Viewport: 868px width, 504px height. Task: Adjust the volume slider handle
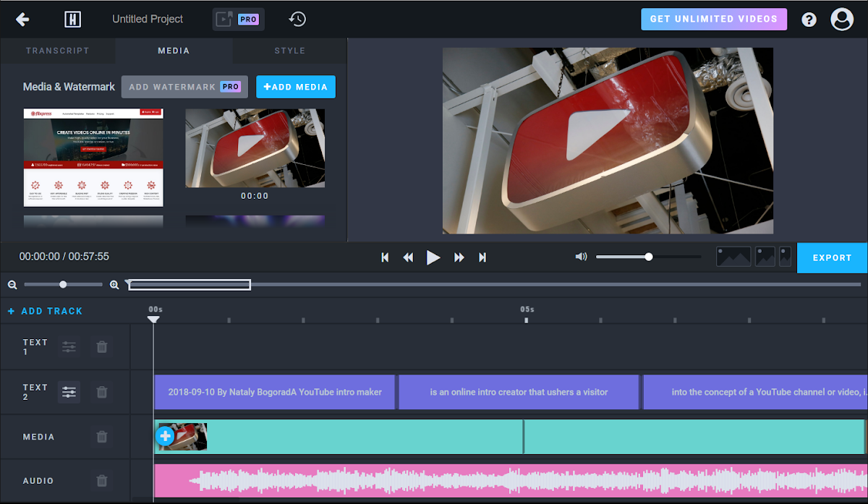tap(649, 257)
